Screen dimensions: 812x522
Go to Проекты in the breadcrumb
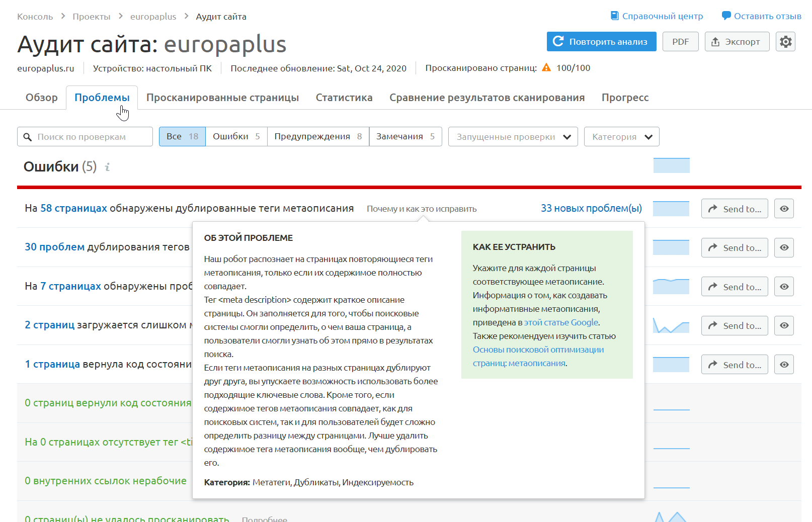pos(91,17)
